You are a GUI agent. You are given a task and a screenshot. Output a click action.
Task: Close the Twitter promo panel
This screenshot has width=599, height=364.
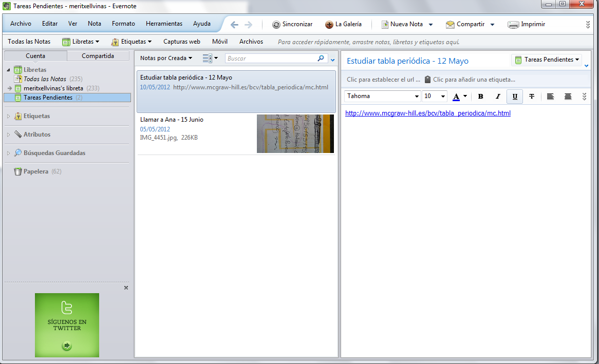126,288
